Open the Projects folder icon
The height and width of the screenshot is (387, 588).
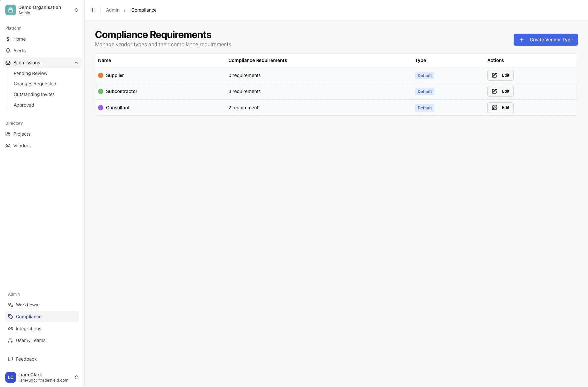pyautogui.click(x=8, y=134)
